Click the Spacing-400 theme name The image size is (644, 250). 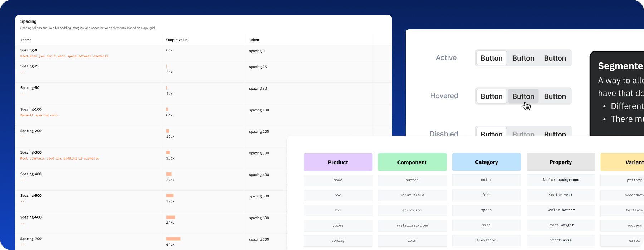tap(31, 174)
